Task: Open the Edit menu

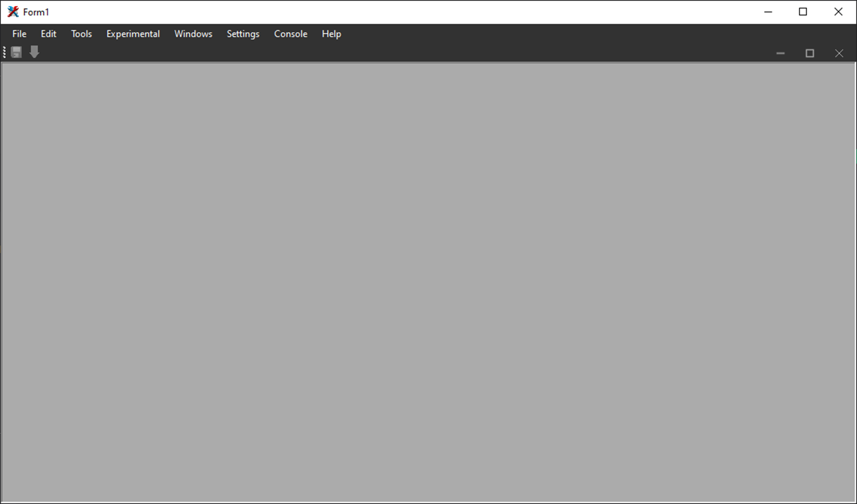Action: pos(48,34)
